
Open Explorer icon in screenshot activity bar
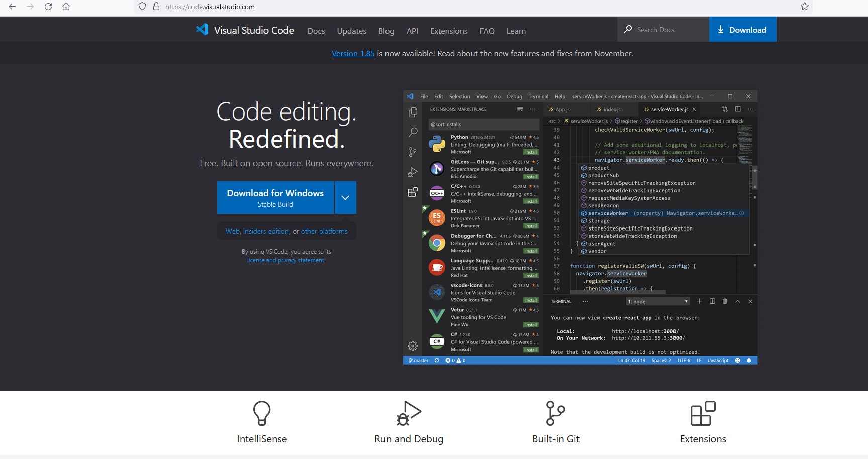click(x=413, y=112)
